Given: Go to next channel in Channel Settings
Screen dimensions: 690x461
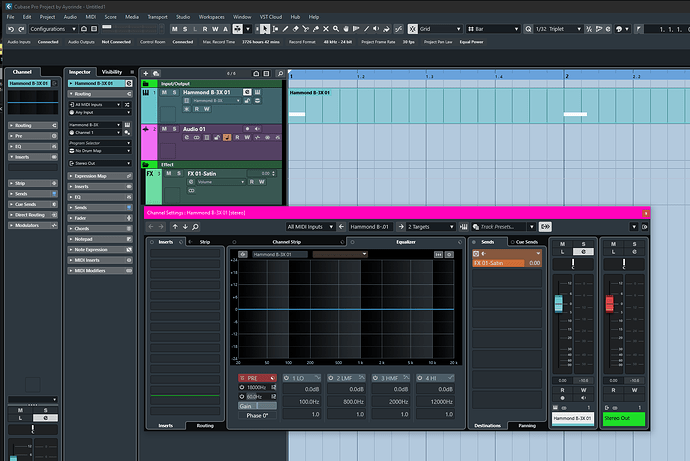Looking at the screenshot, I should point(185,227).
